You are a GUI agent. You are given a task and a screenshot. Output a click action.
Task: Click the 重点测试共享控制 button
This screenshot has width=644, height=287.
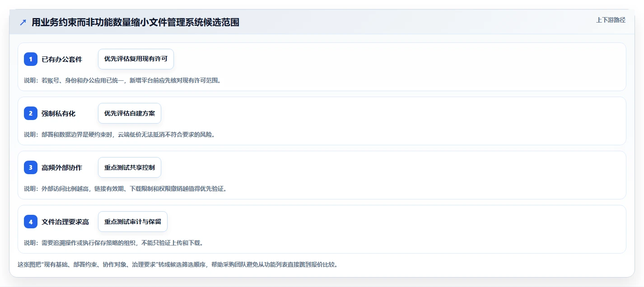click(x=130, y=167)
